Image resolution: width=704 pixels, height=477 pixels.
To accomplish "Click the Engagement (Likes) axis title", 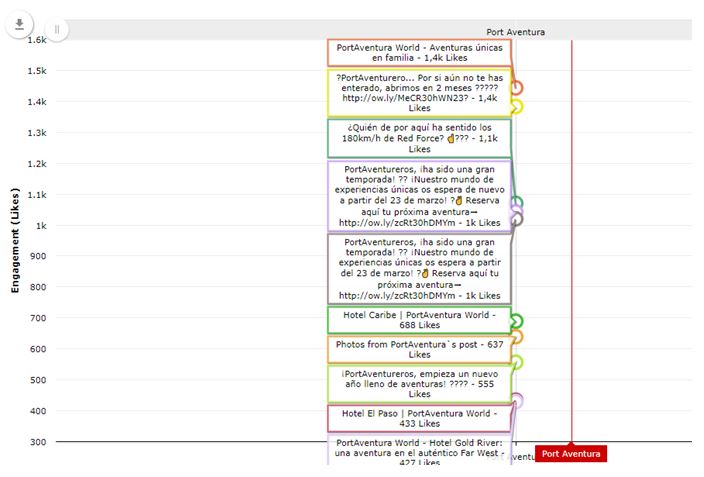I will (16, 240).
